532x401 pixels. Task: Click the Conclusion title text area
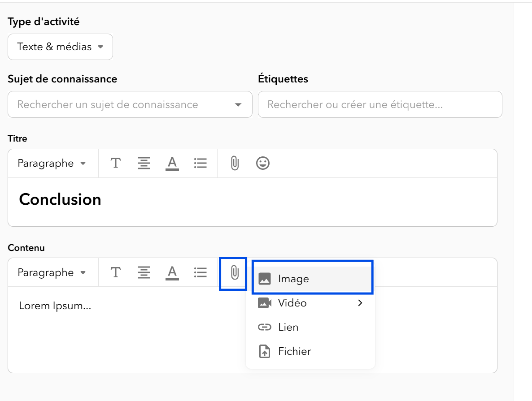[253, 202]
